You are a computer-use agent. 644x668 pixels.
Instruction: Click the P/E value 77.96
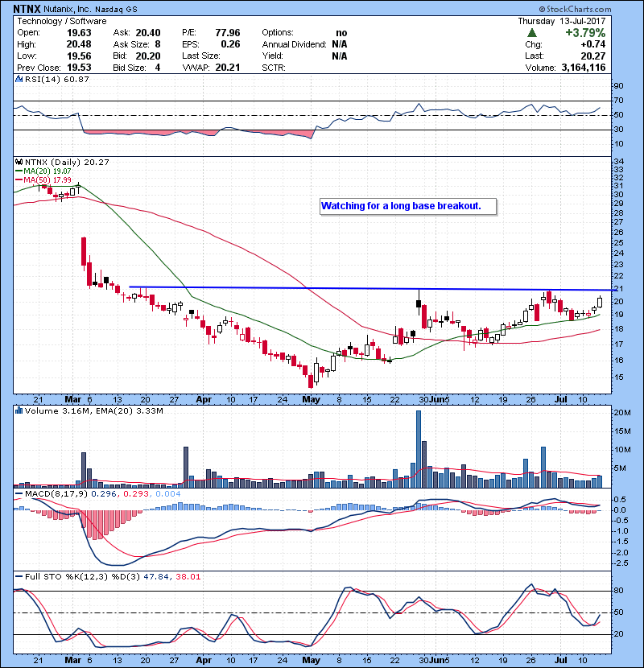pyautogui.click(x=228, y=33)
